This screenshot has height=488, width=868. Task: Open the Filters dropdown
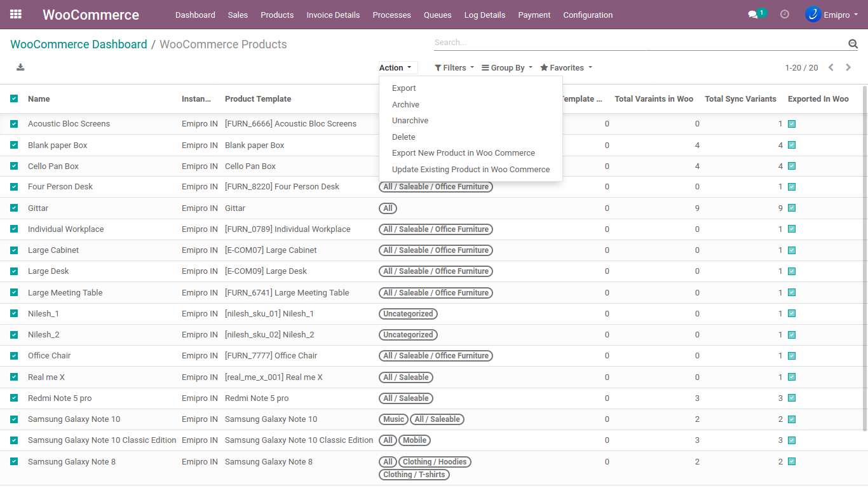pos(454,68)
